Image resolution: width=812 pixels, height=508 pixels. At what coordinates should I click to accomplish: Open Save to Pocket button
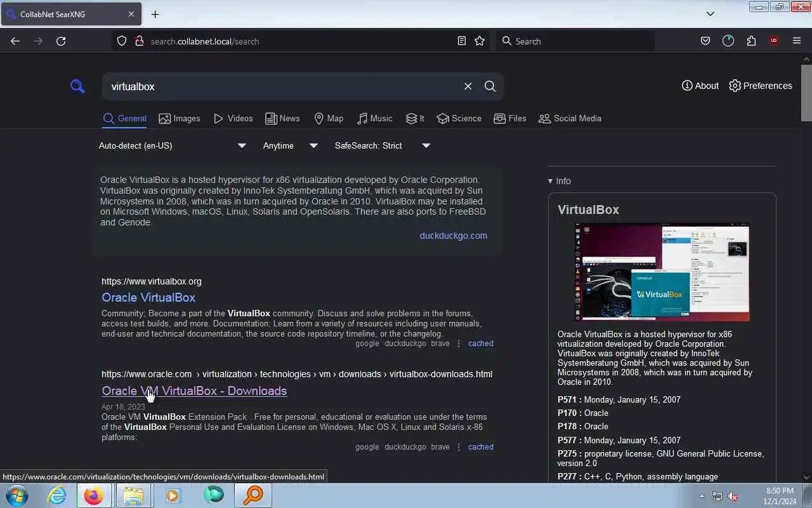click(705, 41)
